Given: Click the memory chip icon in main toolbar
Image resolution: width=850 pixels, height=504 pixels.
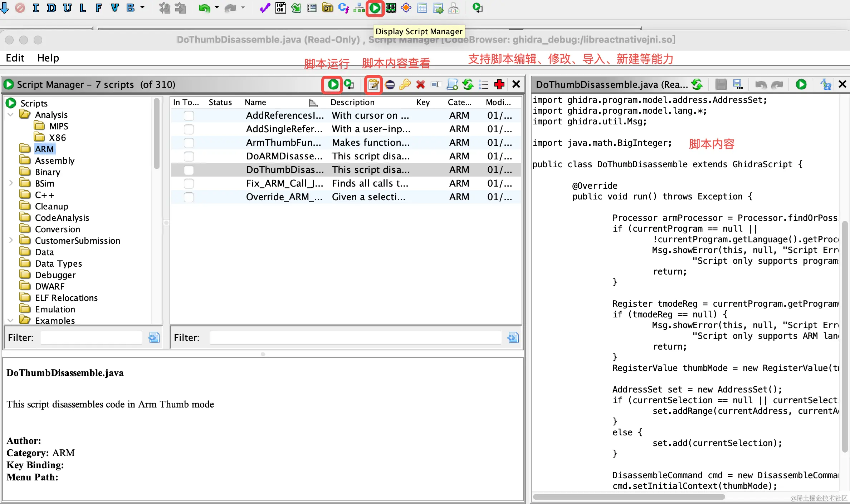Looking at the screenshot, I should [391, 8].
